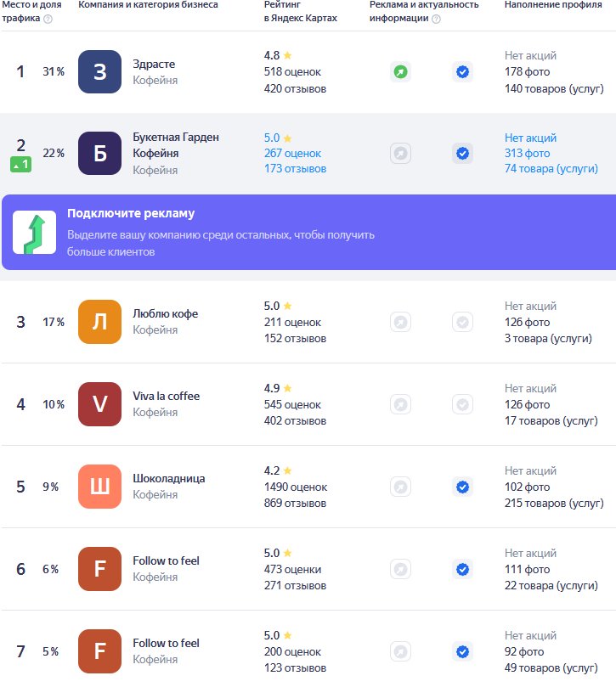Click the Букетная Гарден Кофейня company name
The height and width of the screenshot is (687, 616).
click(x=175, y=145)
